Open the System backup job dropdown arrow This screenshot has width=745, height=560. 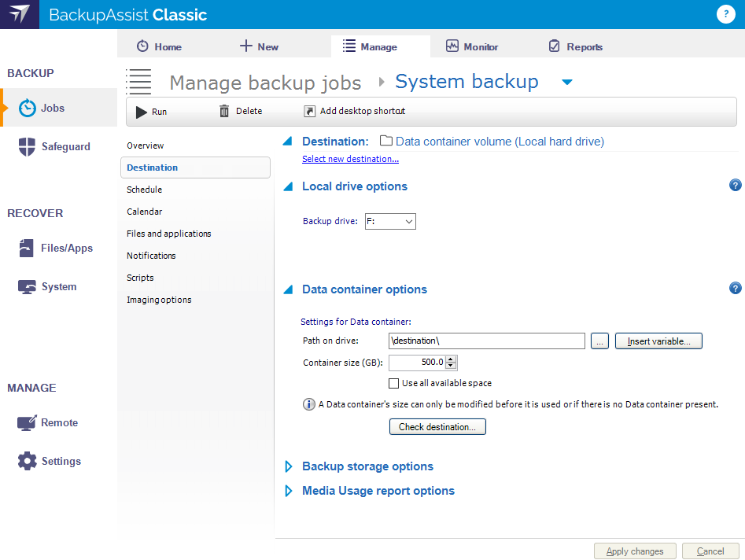567,82
